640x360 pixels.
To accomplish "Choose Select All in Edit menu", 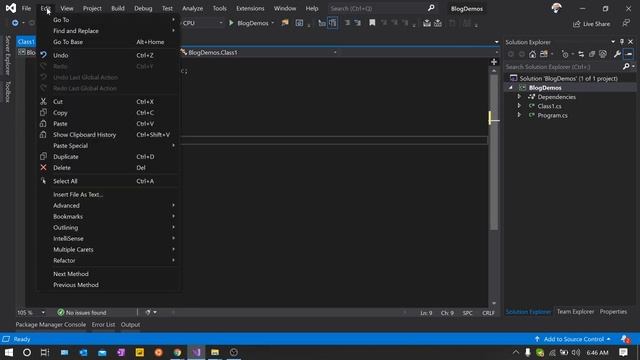I will click(108, 181).
